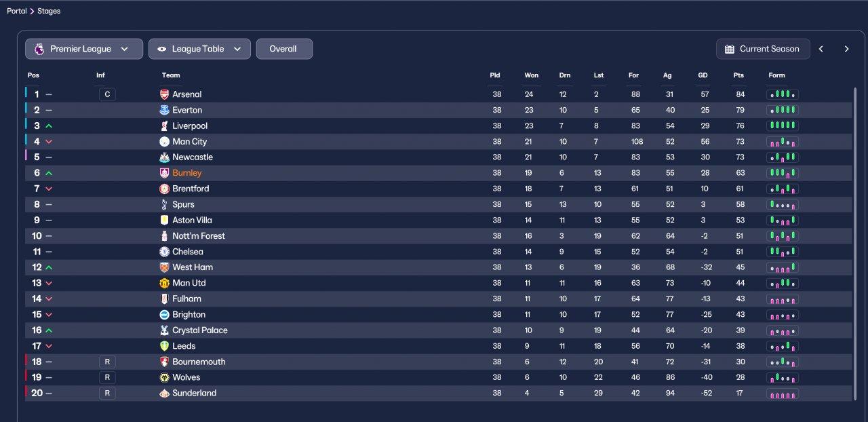This screenshot has width=868, height=422.
Task: Click the eye icon beside League Table
Action: coord(162,49)
